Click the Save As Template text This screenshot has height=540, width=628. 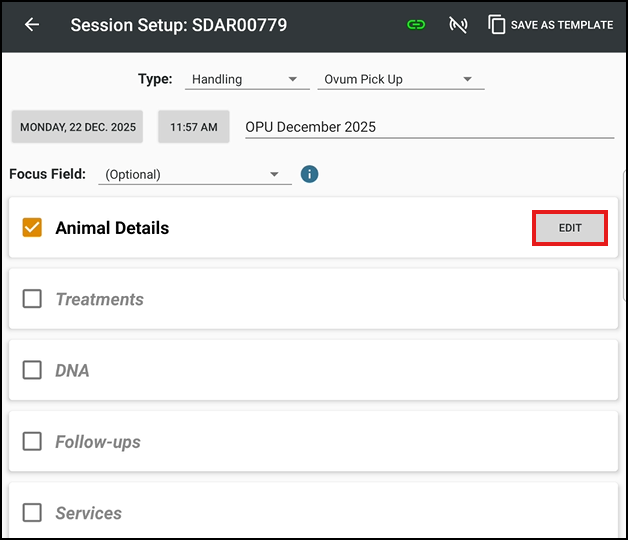(561, 25)
